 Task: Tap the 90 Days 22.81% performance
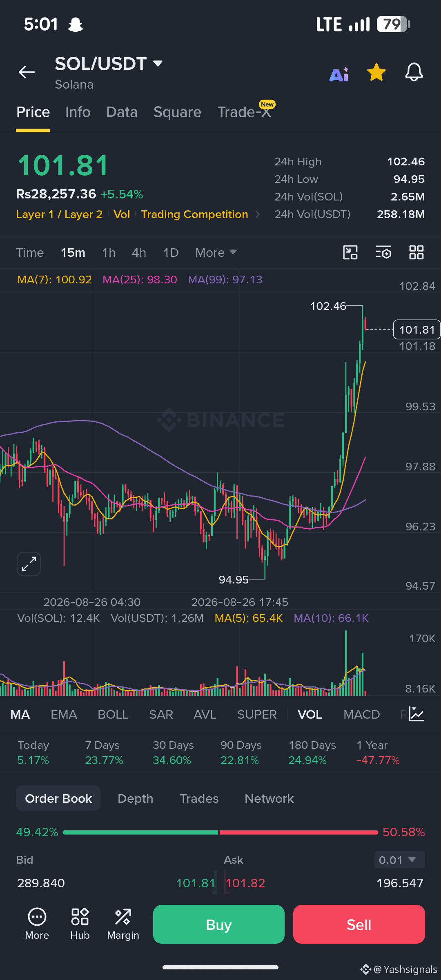241,753
